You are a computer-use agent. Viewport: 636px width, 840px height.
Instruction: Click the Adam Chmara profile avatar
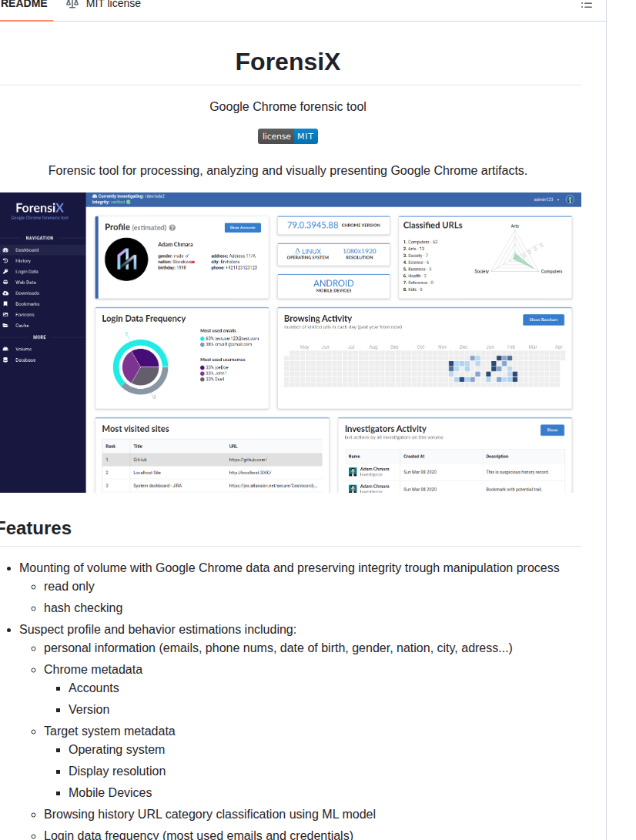pos(126,259)
